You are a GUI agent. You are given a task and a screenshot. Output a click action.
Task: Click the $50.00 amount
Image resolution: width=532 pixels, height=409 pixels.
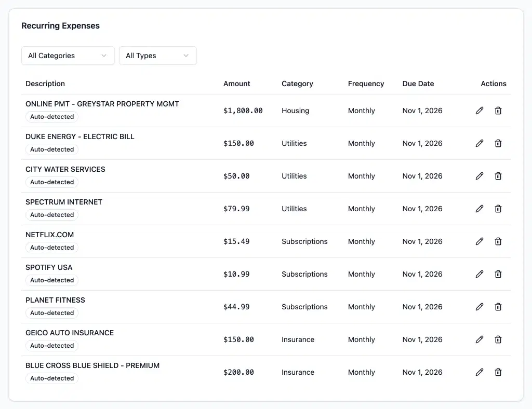pos(236,176)
